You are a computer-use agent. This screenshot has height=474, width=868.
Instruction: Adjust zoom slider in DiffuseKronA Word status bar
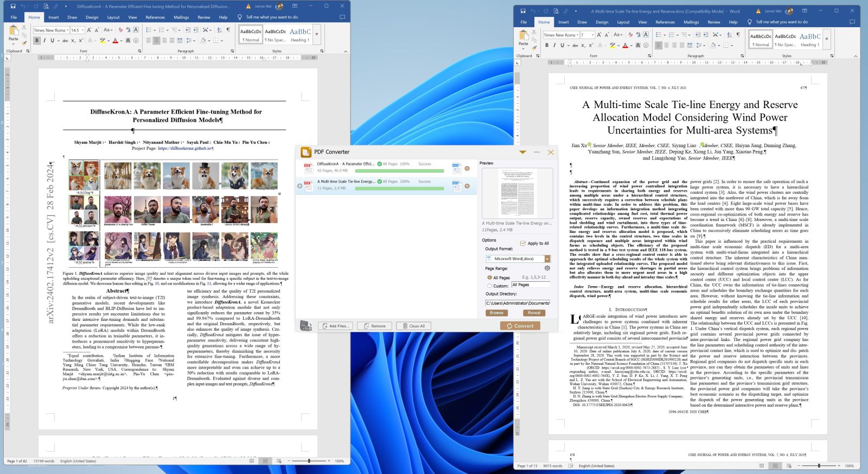[x=309, y=461]
